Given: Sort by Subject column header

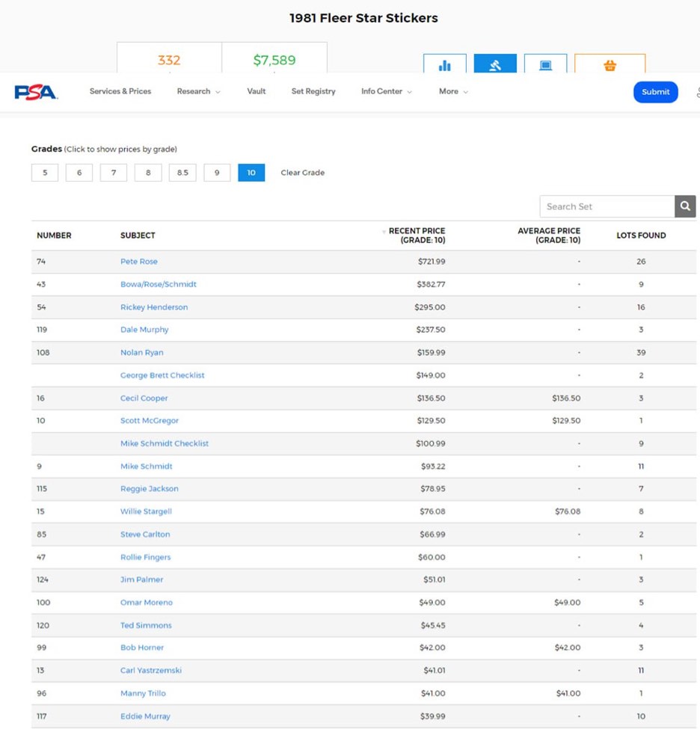Looking at the screenshot, I should pos(138,236).
